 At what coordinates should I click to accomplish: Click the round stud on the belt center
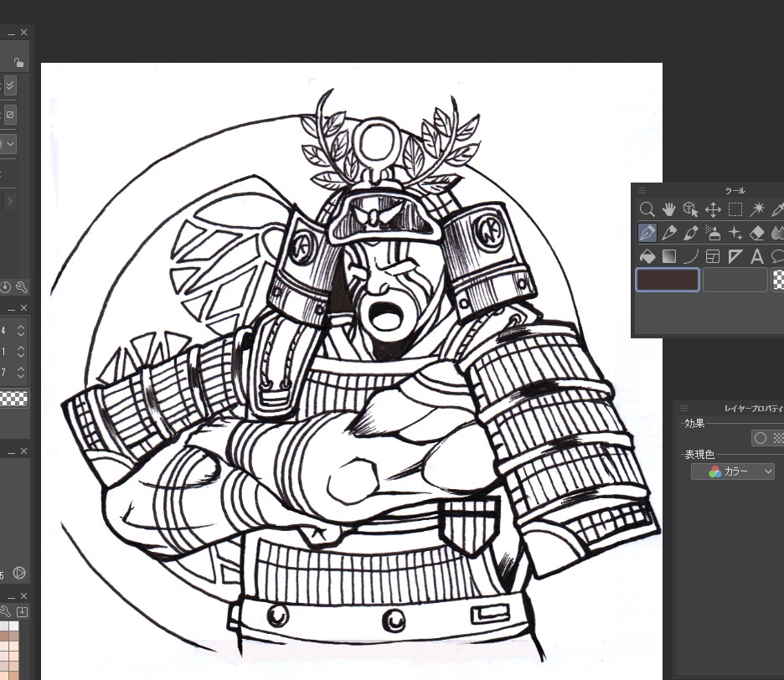click(394, 620)
